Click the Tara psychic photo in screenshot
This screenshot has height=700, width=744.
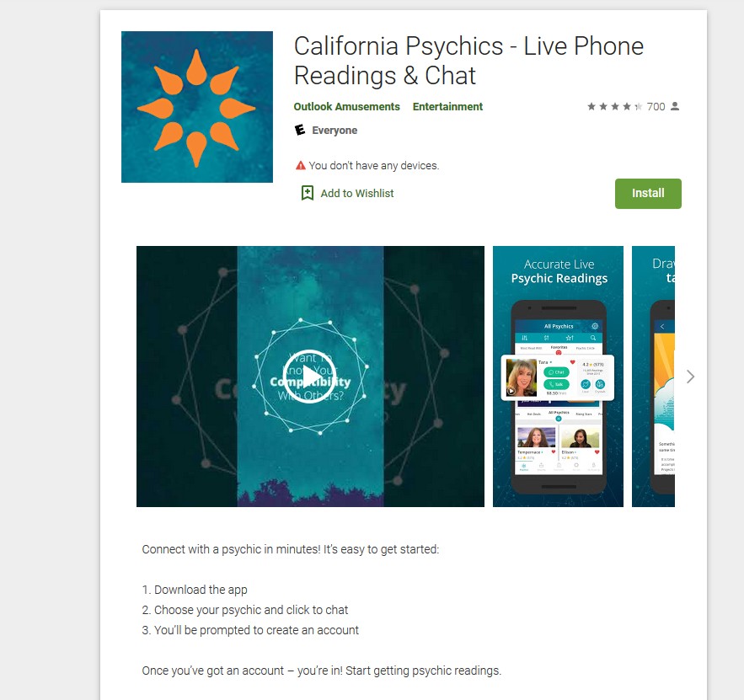521,377
